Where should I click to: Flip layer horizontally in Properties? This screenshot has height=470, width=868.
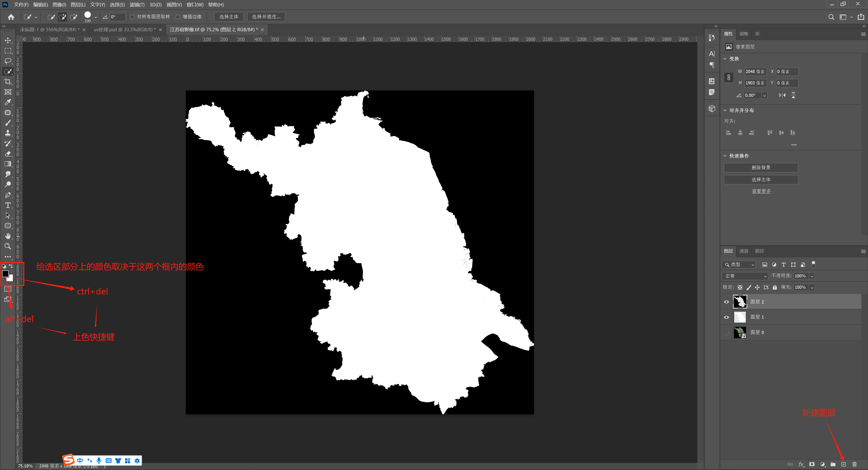782,95
